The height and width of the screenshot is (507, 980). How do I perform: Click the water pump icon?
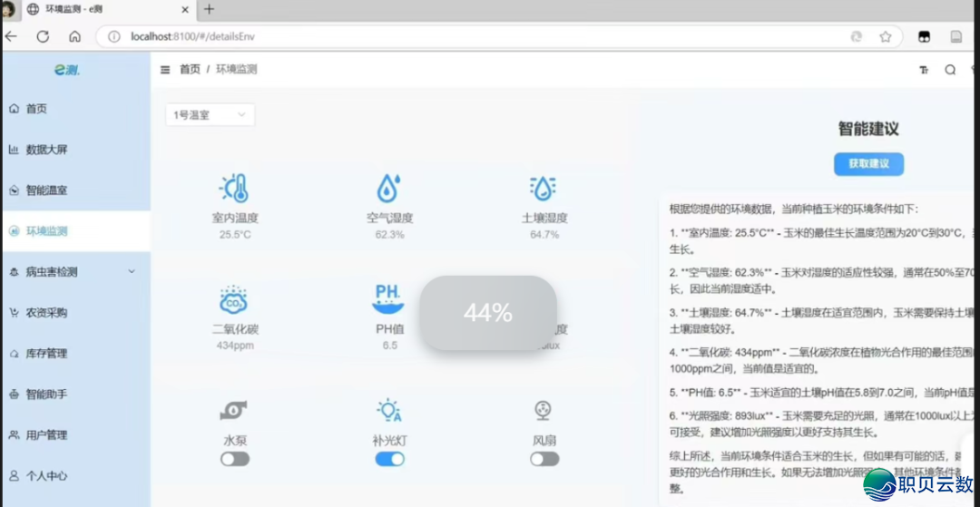coord(234,411)
